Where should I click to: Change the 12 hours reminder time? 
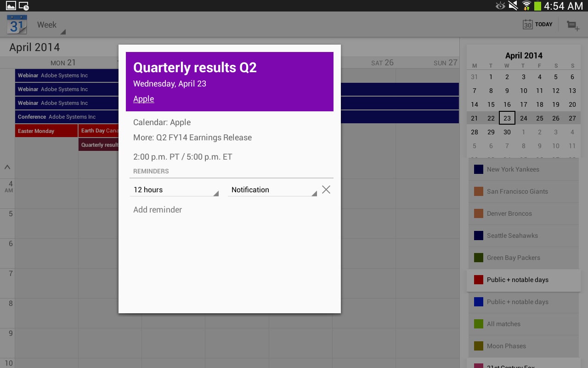(x=174, y=190)
